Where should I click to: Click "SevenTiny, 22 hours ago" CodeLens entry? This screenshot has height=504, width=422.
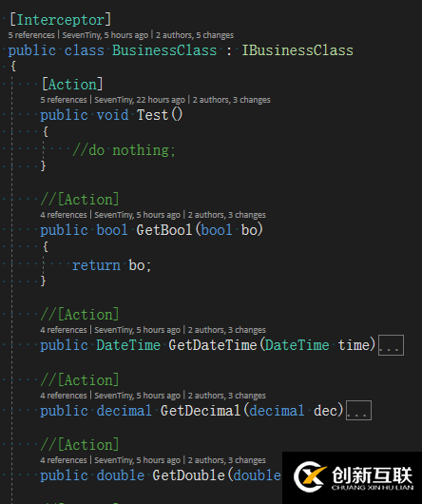point(140,100)
